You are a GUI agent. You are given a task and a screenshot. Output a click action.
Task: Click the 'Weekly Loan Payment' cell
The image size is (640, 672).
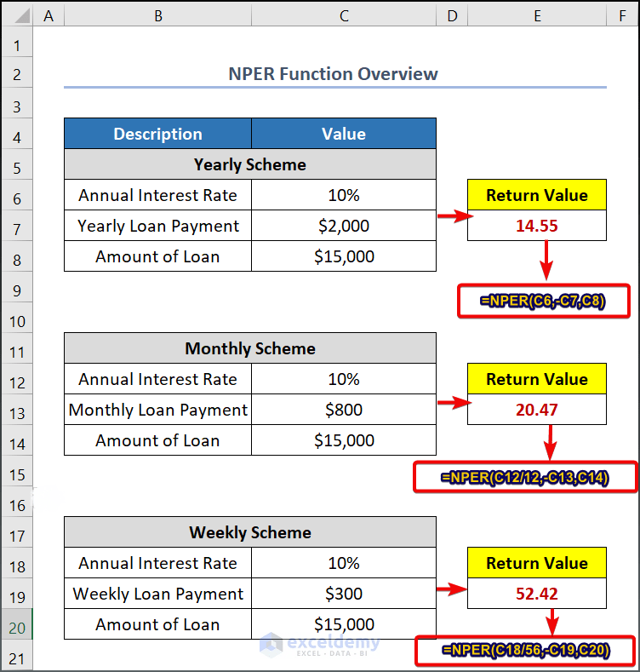pos(157,593)
